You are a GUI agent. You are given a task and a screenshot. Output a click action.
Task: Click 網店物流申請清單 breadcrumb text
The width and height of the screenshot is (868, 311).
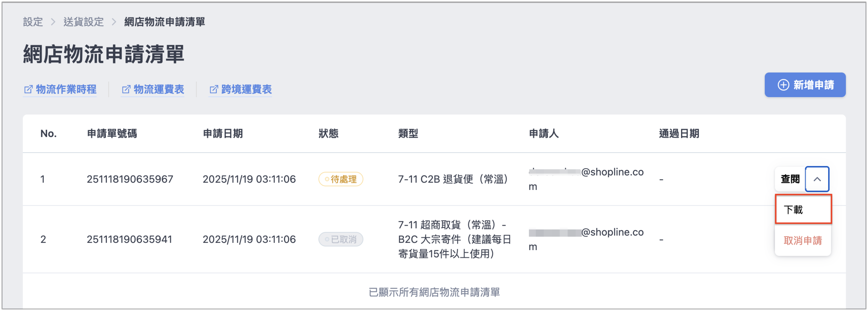pos(164,22)
